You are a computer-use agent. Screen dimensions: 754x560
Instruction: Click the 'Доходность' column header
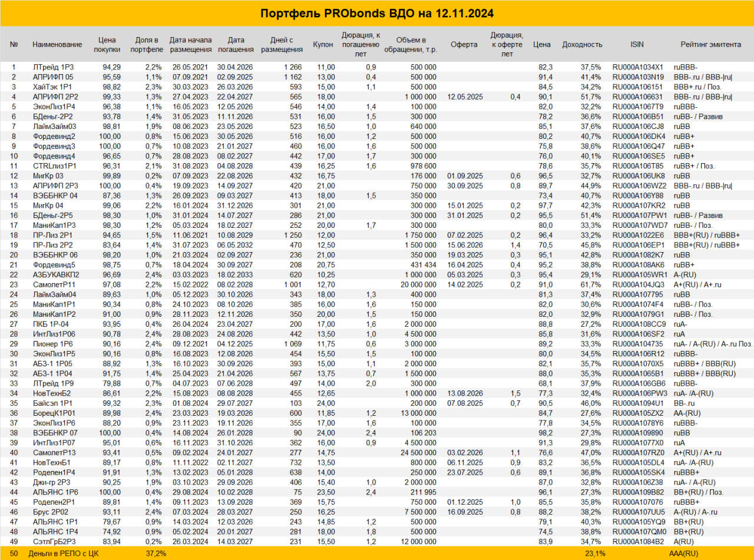(582, 45)
